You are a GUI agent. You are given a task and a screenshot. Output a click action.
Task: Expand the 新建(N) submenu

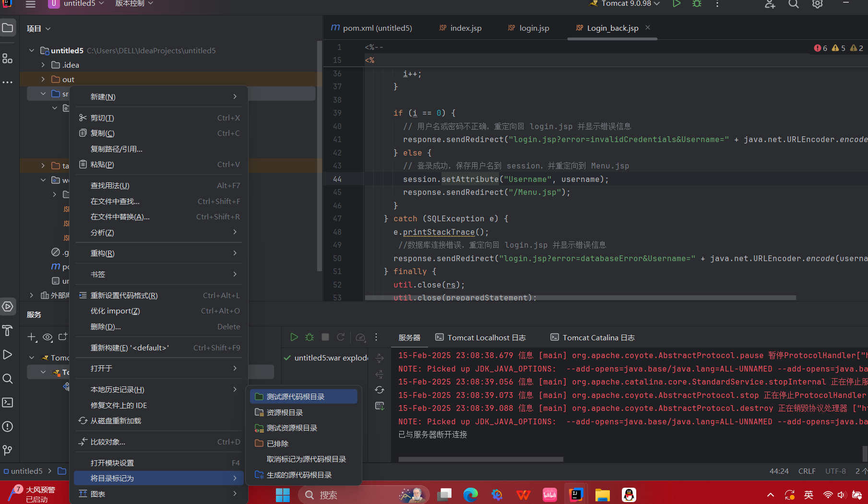[x=159, y=96]
